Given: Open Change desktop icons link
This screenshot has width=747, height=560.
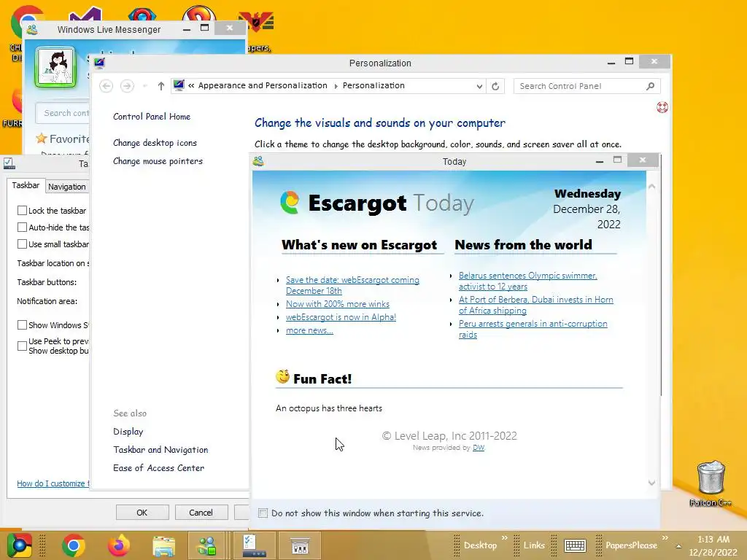Looking at the screenshot, I should click(155, 143).
